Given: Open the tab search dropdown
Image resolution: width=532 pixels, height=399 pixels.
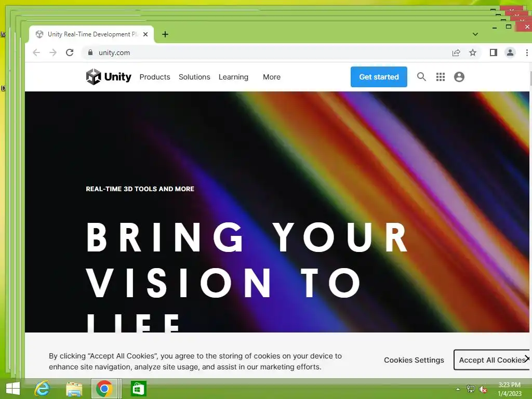Looking at the screenshot, I should click(475, 34).
